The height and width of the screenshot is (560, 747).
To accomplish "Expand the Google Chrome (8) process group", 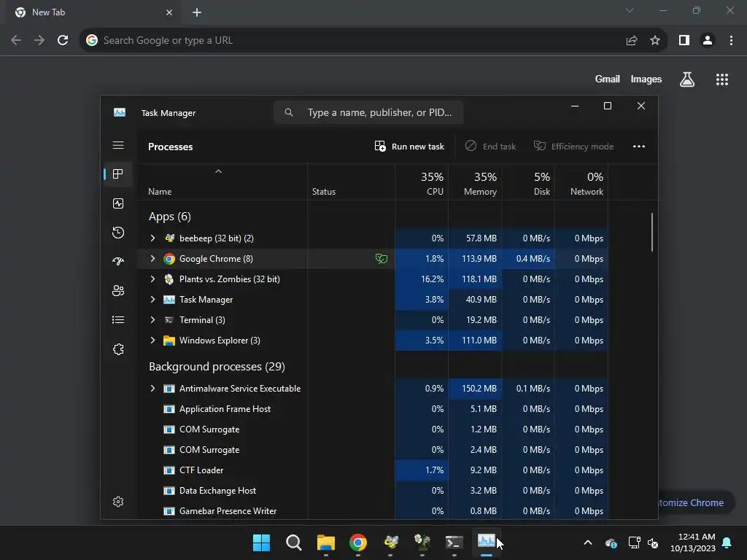I will pyautogui.click(x=152, y=259).
